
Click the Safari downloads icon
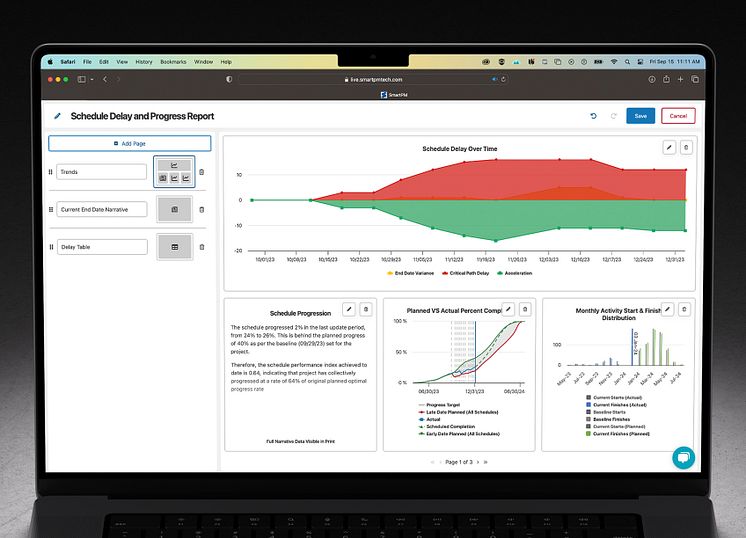tap(652, 79)
